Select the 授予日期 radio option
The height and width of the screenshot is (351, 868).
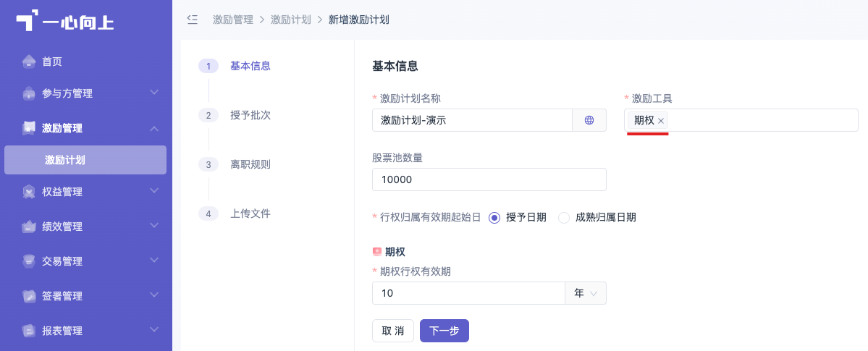click(494, 218)
